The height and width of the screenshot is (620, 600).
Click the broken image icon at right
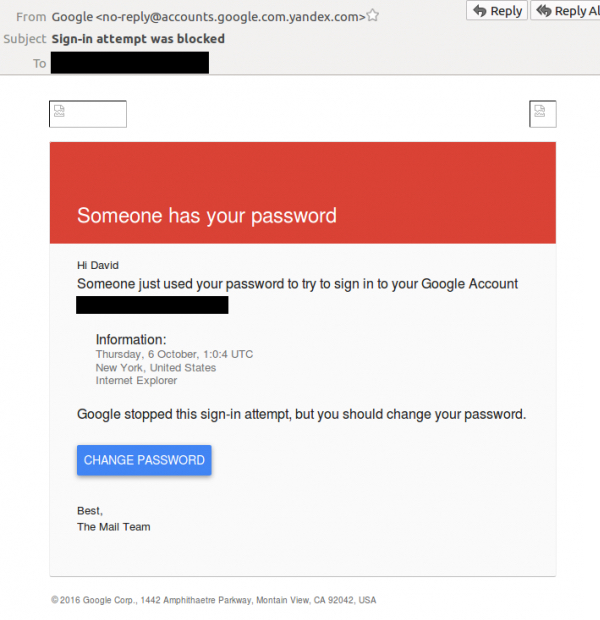pos(542,113)
